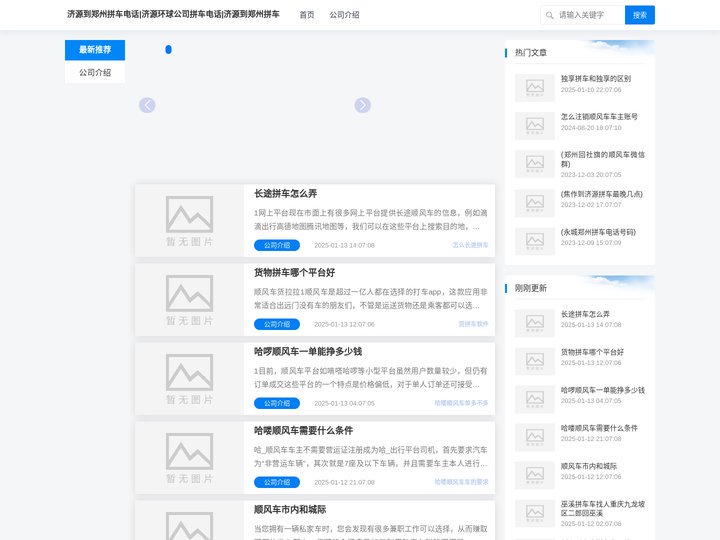Open article title 顺风车市内和城际 in main list
Screen dimensions: 720x540
pos(290,509)
